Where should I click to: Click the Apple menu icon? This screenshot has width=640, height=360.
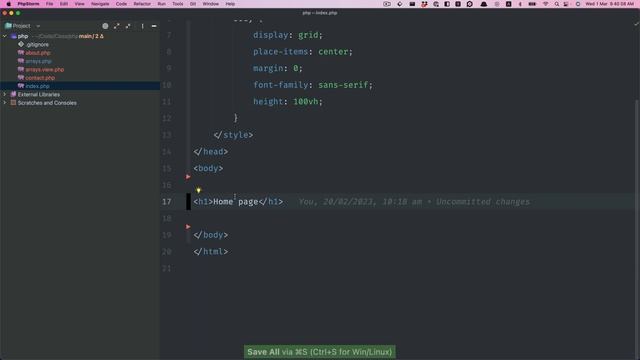[x=9, y=4]
